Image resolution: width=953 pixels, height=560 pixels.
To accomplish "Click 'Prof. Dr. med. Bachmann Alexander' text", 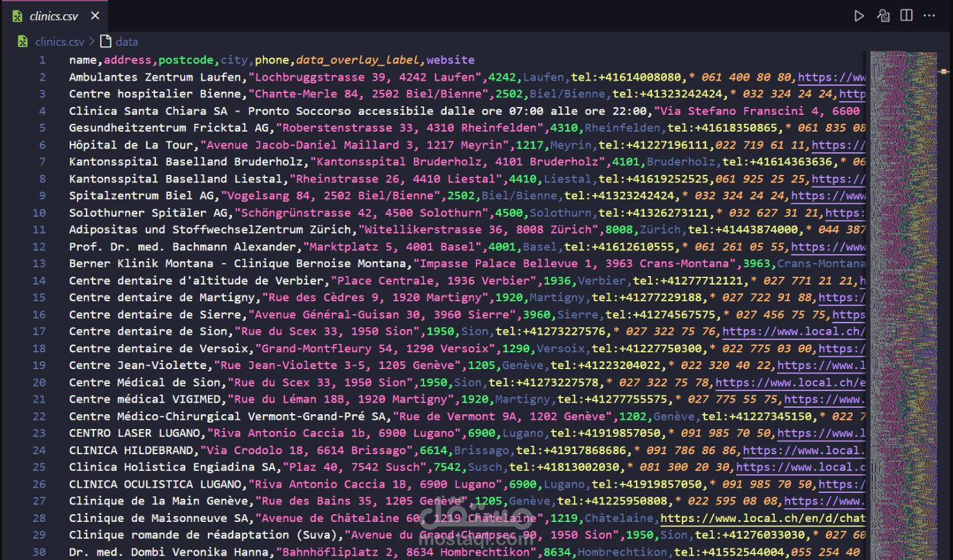I will 183,246.
